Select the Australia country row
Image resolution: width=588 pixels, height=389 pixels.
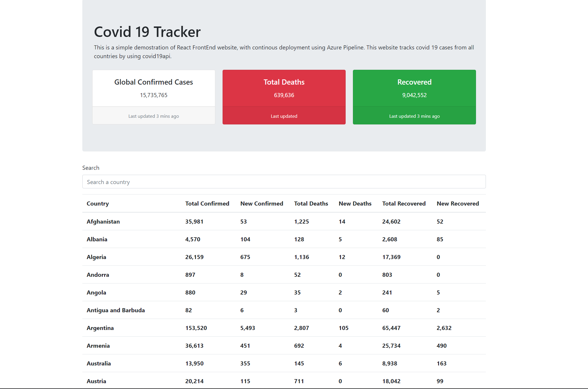pos(99,363)
